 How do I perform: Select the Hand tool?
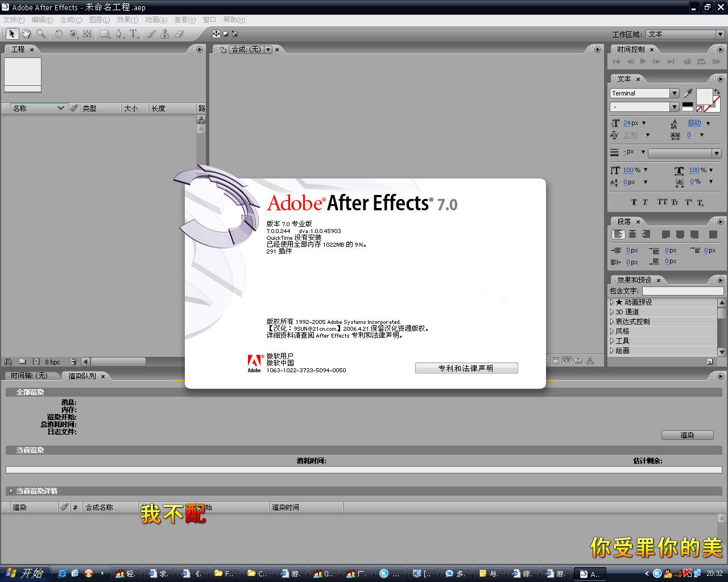(x=26, y=34)
